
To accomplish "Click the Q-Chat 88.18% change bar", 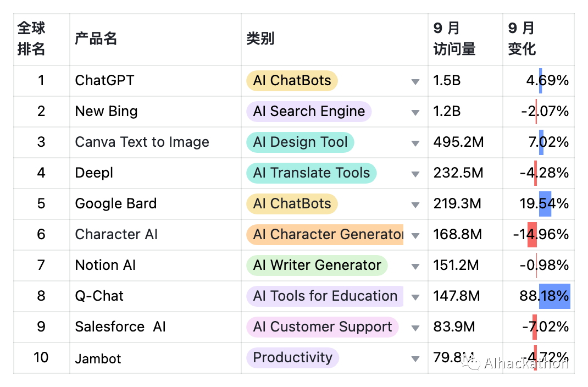I will click(554, 296).
